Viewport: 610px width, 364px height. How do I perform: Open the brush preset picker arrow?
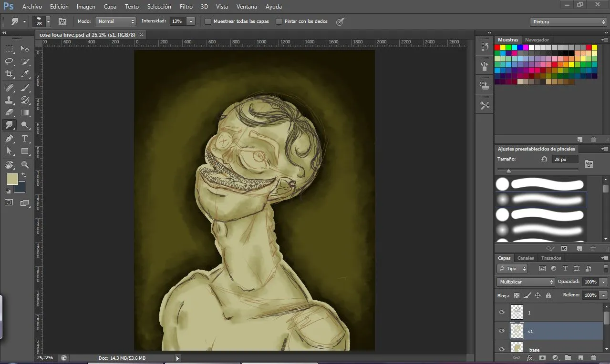coord(48,21)
